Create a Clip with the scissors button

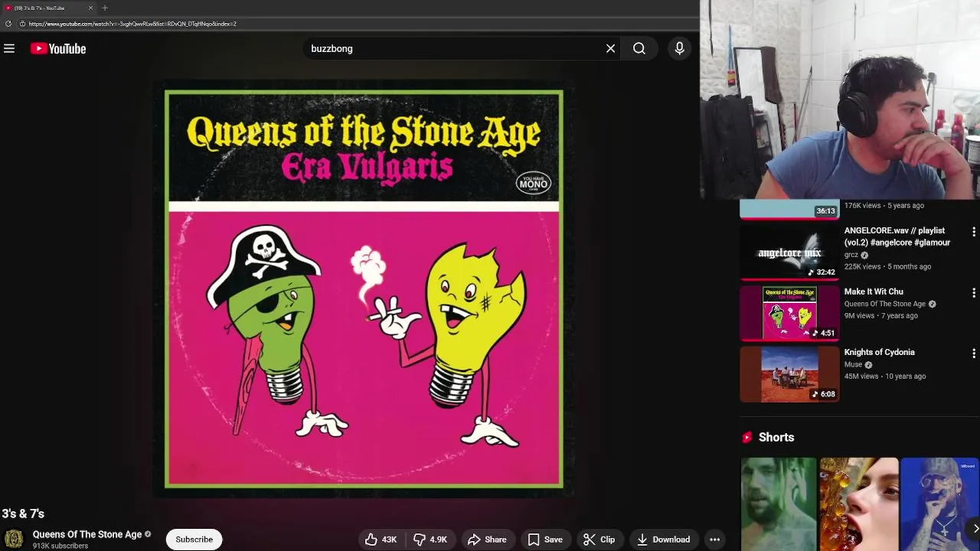pos(599,540)
